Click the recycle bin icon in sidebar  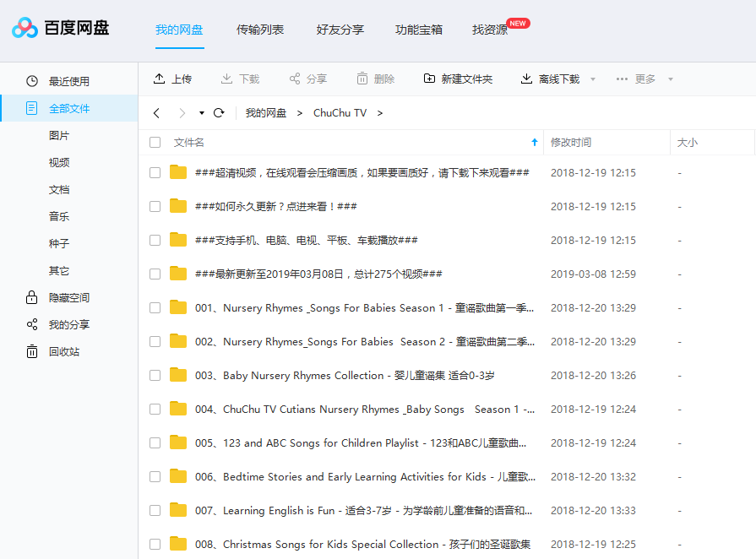32,351
